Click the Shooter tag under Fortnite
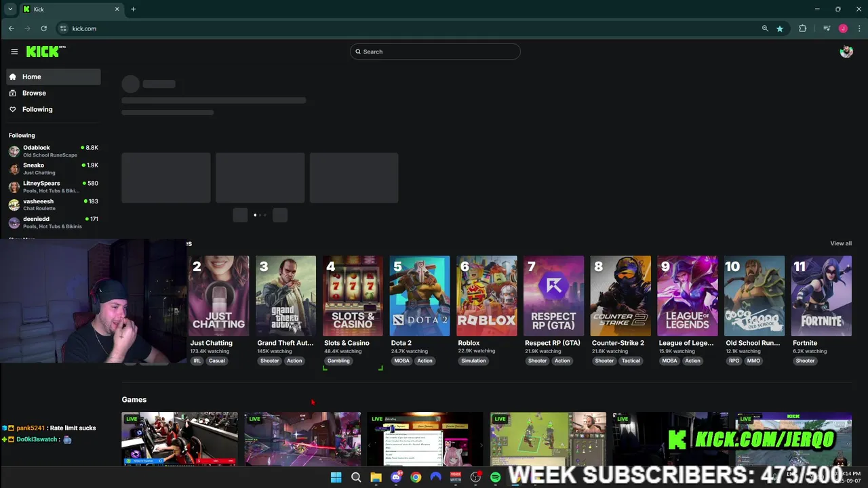The height and width of the screenshot is (488, 868). (805, 361)
